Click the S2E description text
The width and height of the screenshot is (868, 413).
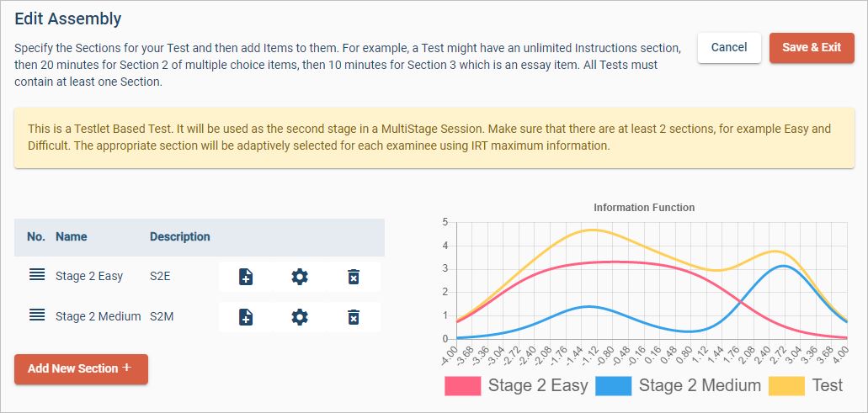point(160,277)
